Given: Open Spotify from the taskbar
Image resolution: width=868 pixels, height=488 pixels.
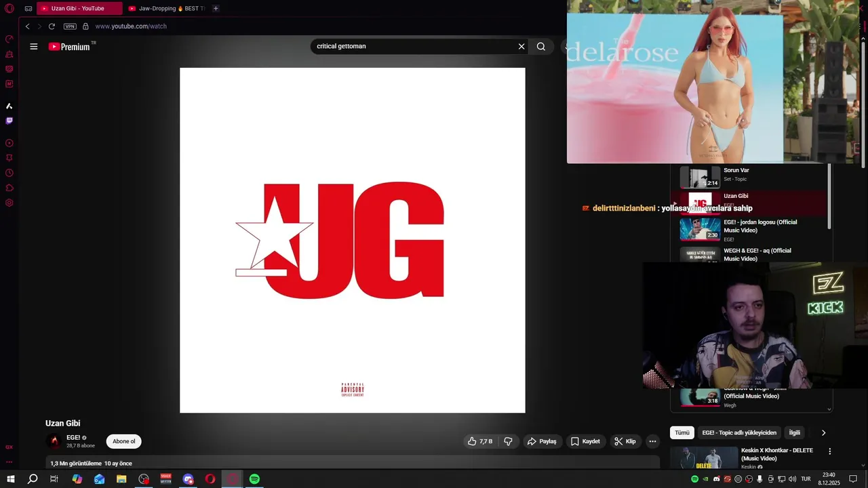Looking at the screenshot, I should (x=254, y=479).
